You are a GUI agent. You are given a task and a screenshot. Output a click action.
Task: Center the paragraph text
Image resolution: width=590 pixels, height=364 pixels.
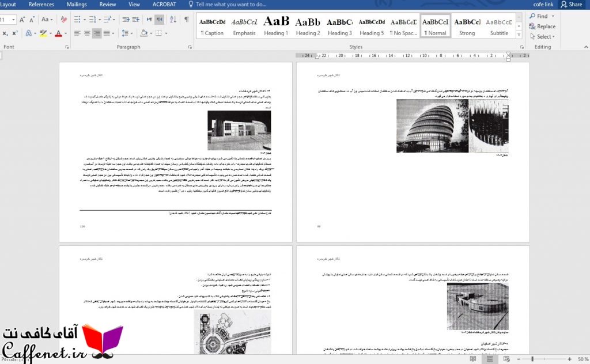click(87, 33)
